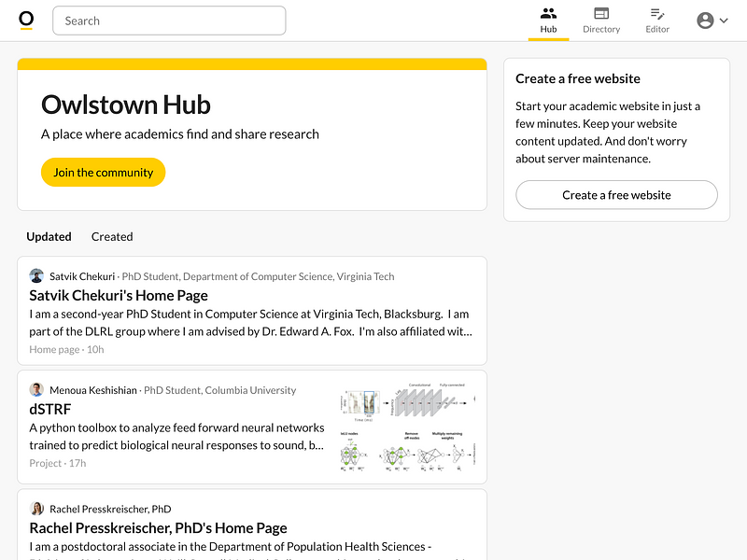The width and height of the screenshot is (747, 560).
Task: Open the dSTRF project title
Action: coord(50,409)
